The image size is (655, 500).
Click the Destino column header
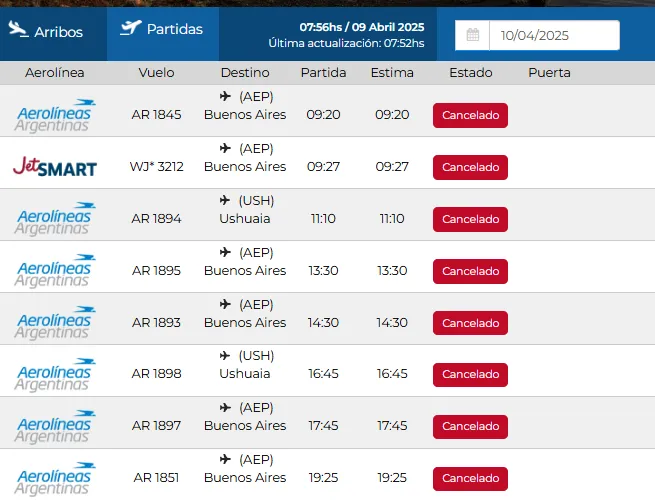(x=245, y=73)
